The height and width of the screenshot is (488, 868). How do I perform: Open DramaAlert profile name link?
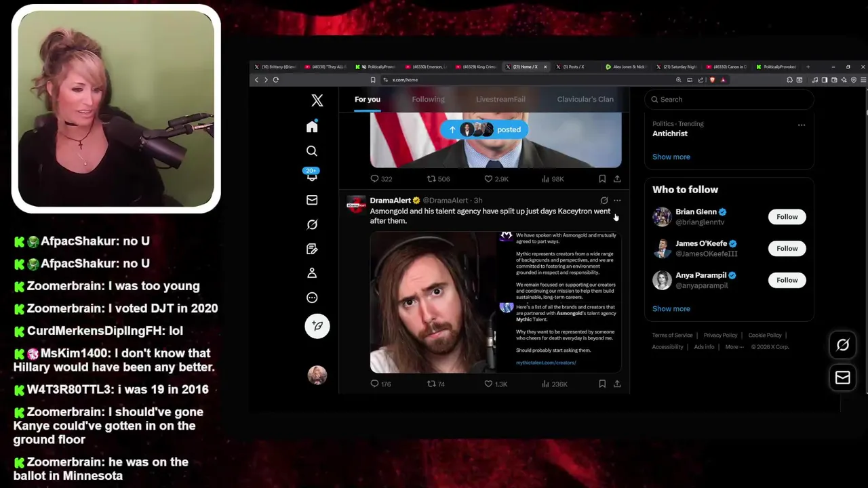391,201
